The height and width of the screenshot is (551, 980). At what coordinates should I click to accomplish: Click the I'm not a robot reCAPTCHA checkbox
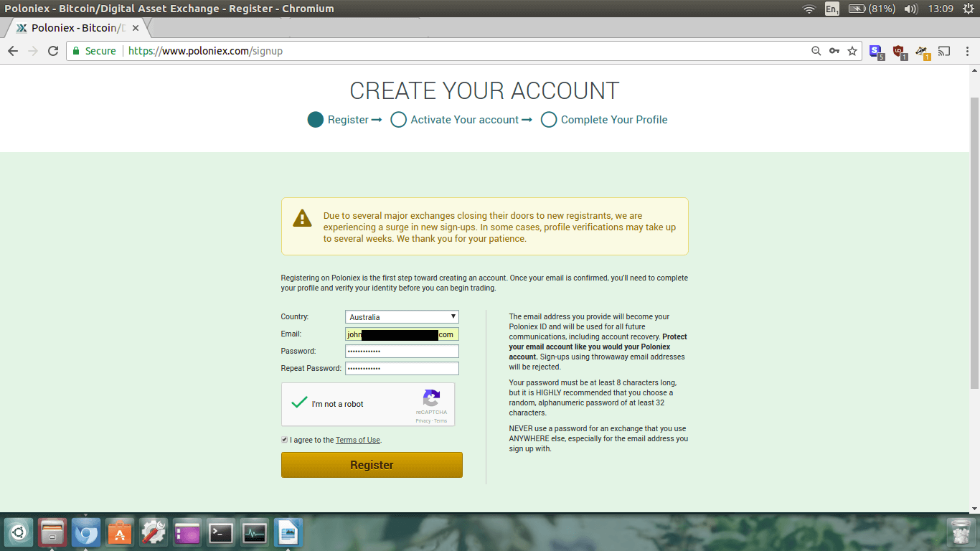(299, 403)
